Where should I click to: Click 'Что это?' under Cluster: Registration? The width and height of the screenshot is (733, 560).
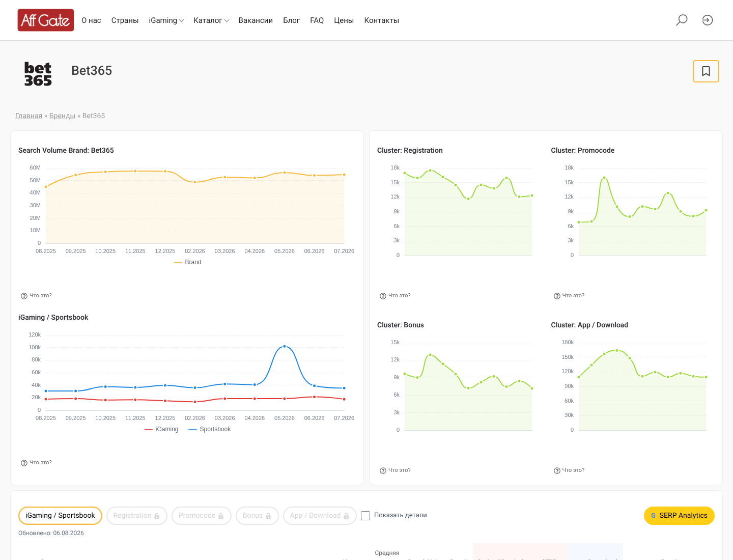tap(400, 296)
